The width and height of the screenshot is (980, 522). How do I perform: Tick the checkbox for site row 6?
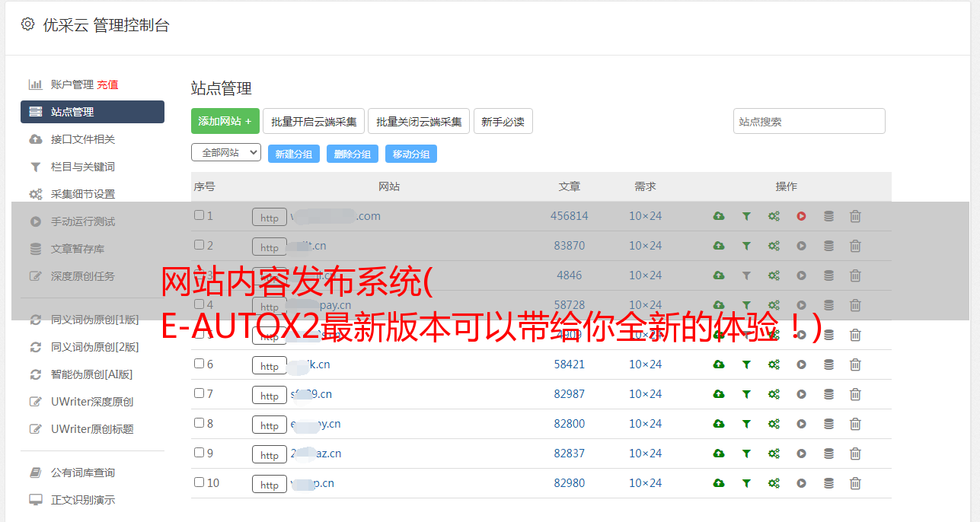199,364
